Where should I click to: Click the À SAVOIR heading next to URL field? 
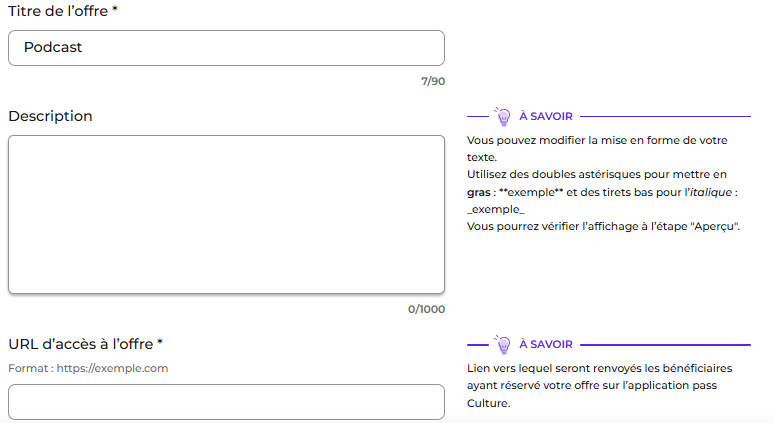click(545, 345)
